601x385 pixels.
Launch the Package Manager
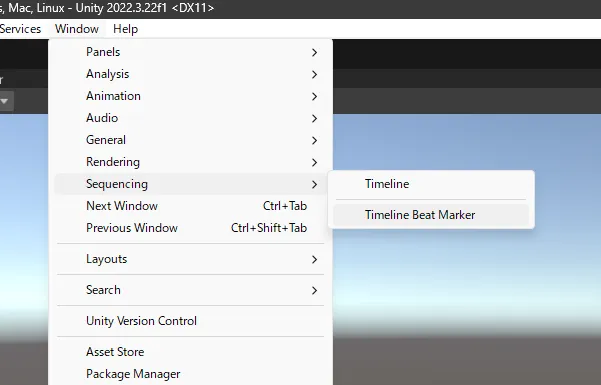click(x=190, y=374)
